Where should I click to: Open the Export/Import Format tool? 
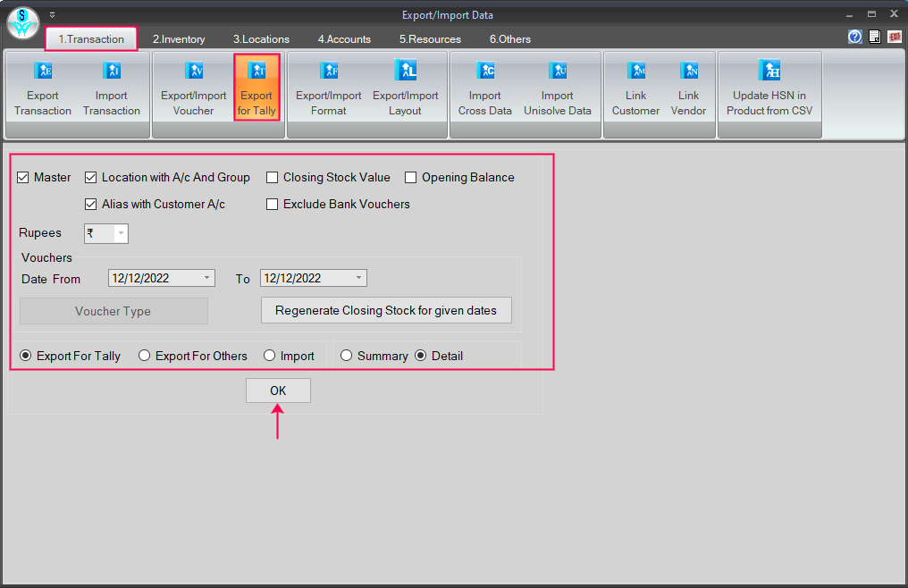328,88
